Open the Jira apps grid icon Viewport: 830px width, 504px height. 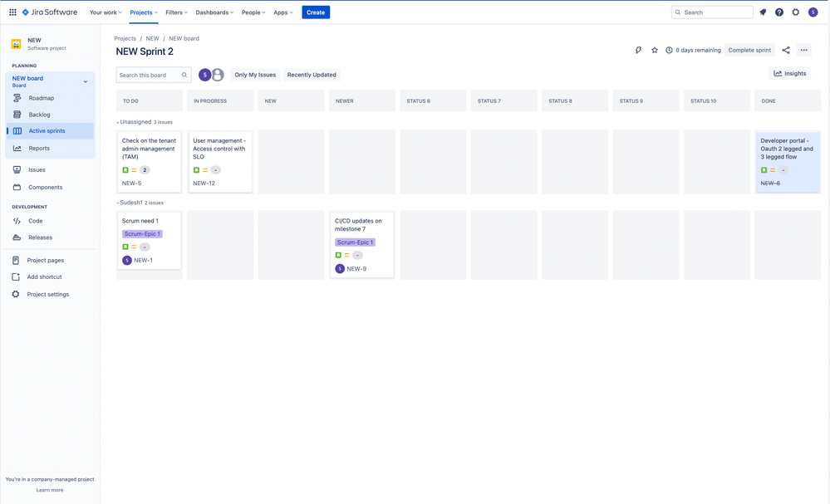[x=12, y=12]
